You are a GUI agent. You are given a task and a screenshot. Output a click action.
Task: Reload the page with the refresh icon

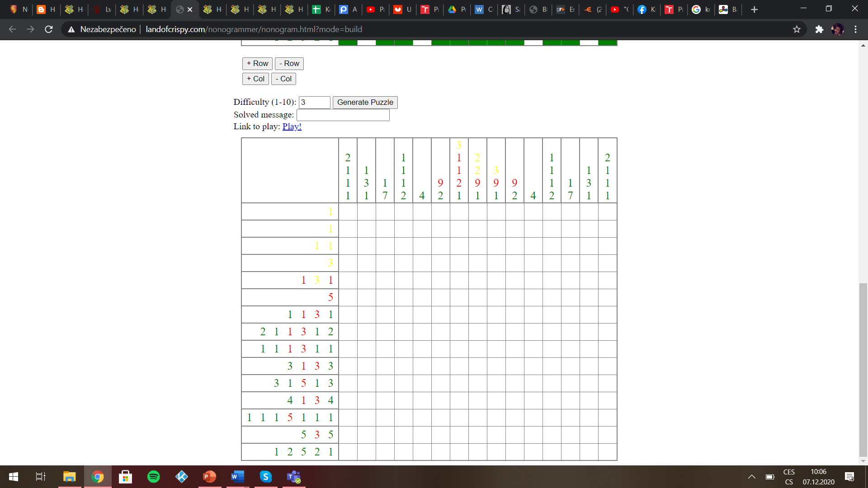tap(49, 29)
